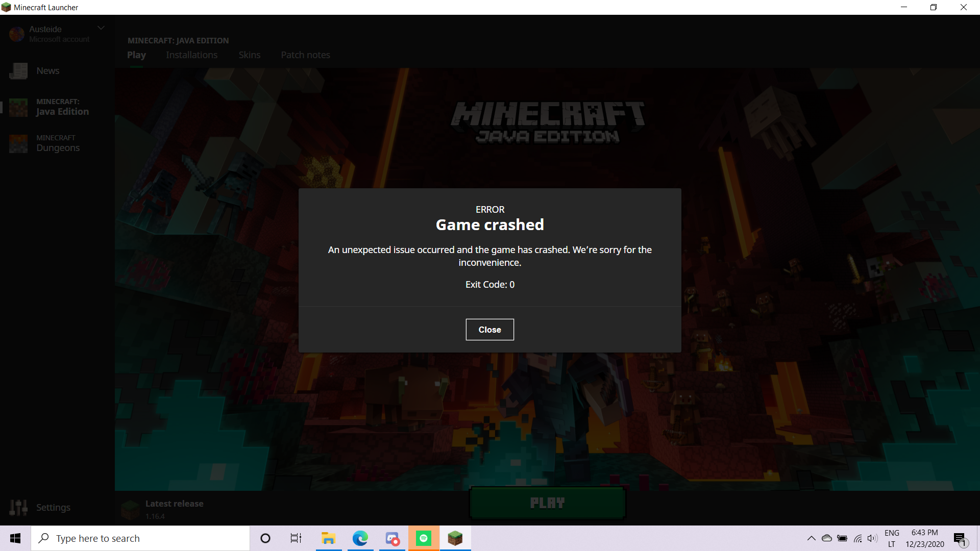Show hidden system tray icons
The image size is (980, 551).
811,538
